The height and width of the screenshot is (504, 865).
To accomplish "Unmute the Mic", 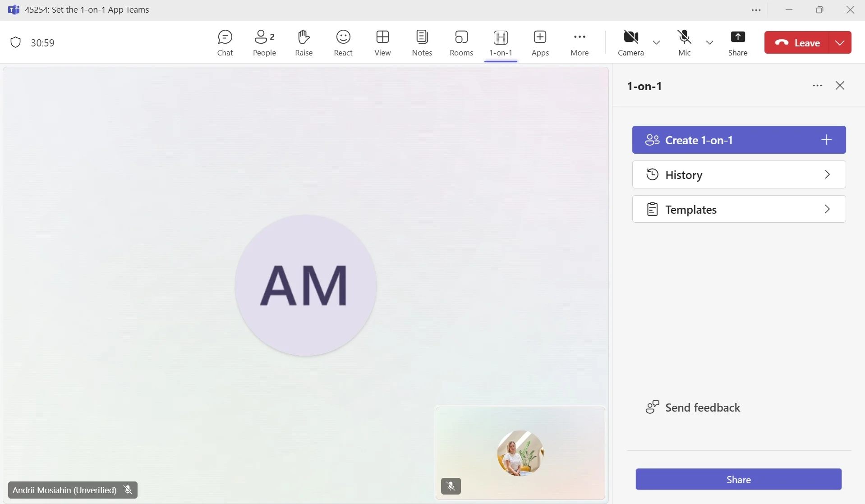I will (x=684, y=43).
